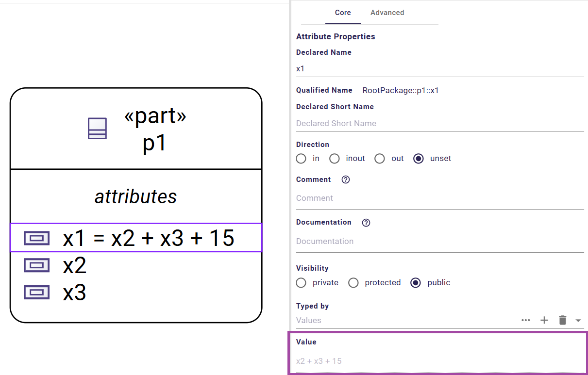This screenshot has height=375, width=588.
Task: Add a new type with the plus icon
Action: pyautogui.click(x=544, y=320)
